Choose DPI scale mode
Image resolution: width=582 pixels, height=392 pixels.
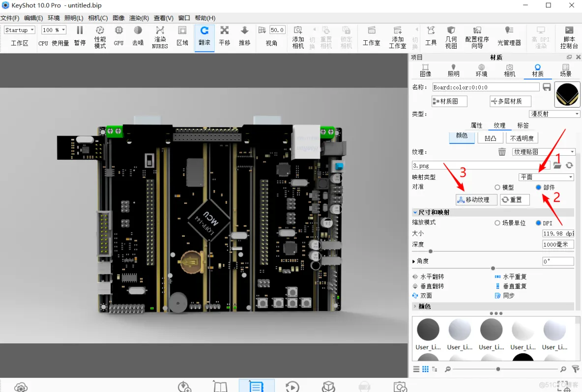[x=538, y=223]
